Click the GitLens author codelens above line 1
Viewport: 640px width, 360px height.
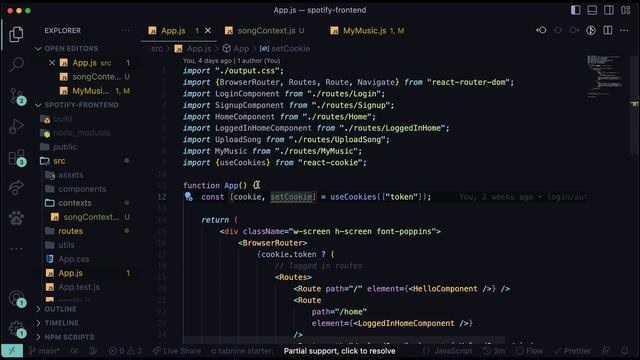pyautogui.click(x=231, y=60)
